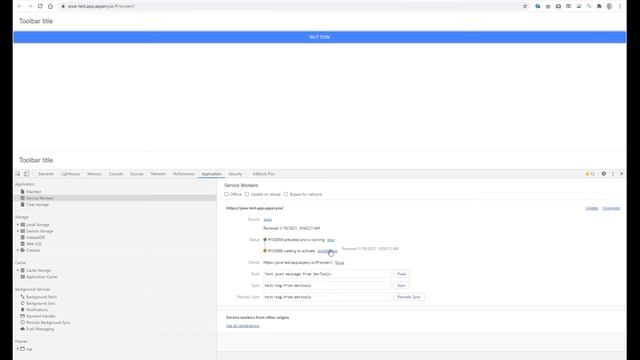Bookmark this page with the star icon
Screen dimensions: 640x360
point(525,6)
